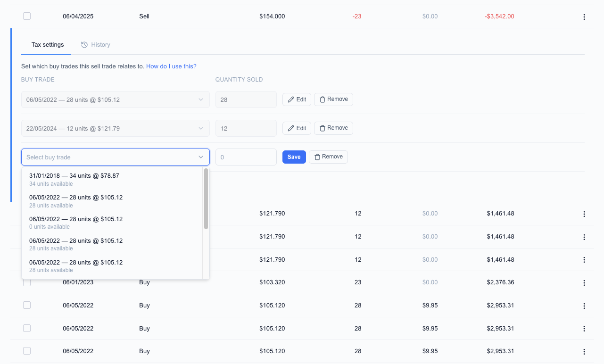604x364 pixels.
Task: Check the box beside the 06/01/2023 Buy trade
Action: click(x=27, y=282)
